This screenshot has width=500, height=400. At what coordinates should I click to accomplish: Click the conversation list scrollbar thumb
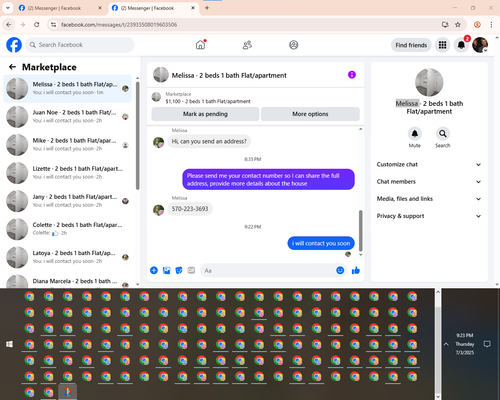[137, 136]
